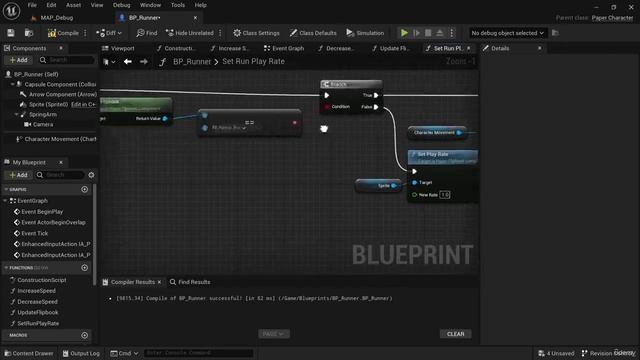Switch to Find Results tab

[190, 282]
